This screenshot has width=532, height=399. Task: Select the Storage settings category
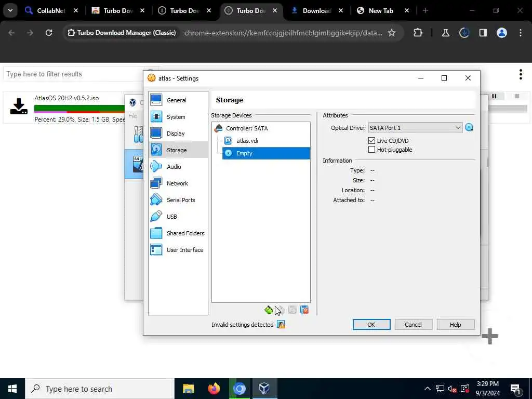[x=178, y=150]
